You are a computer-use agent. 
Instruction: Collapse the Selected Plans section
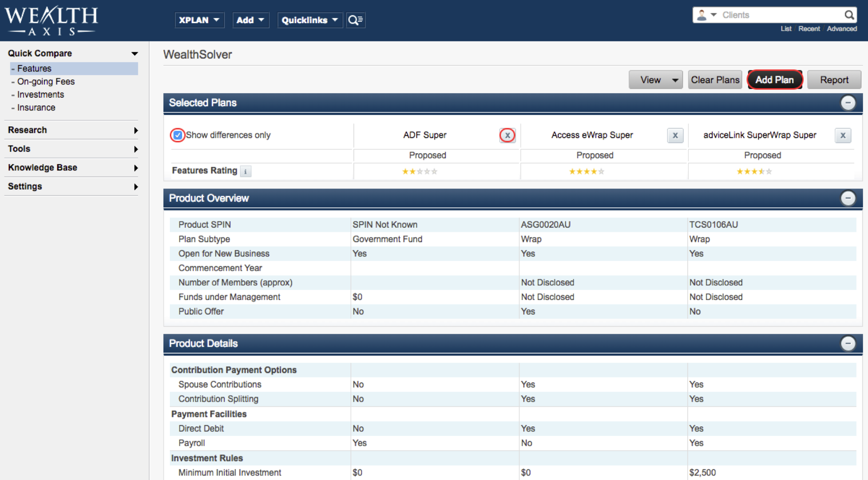point(848,103)
